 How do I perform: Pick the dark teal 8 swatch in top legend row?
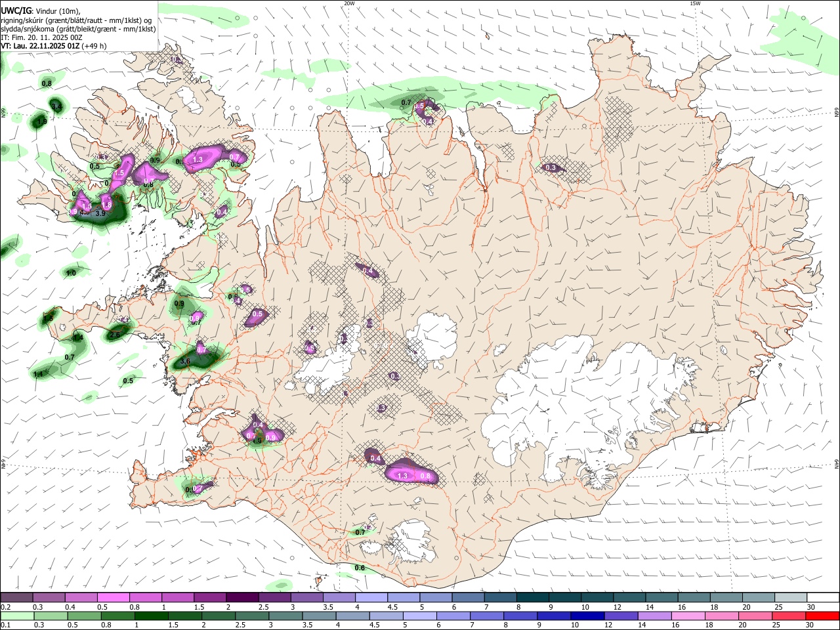[533, 598]
